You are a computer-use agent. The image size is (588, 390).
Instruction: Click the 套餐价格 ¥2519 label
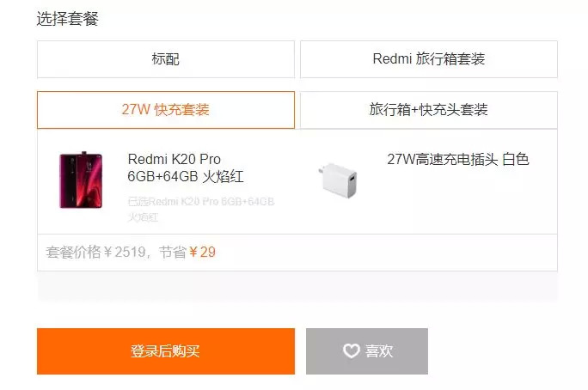pos(95,253)
